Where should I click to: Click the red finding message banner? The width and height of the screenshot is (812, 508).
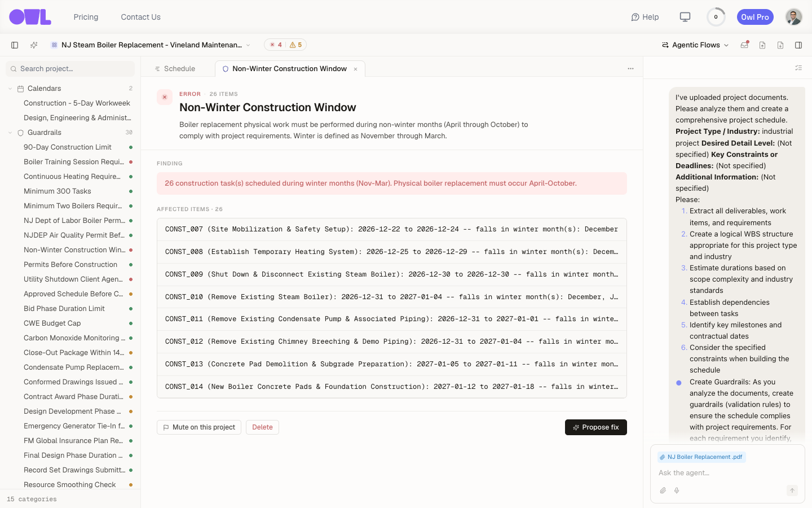pos(392,183)
